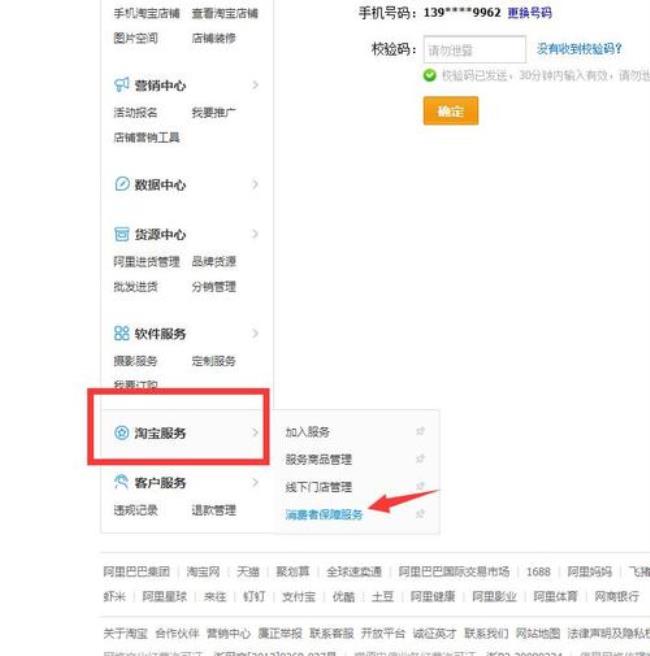This screenshot has height=656, width=650.
Task: Select the 客户服务 sidebar heading
Action: point(160,482)
